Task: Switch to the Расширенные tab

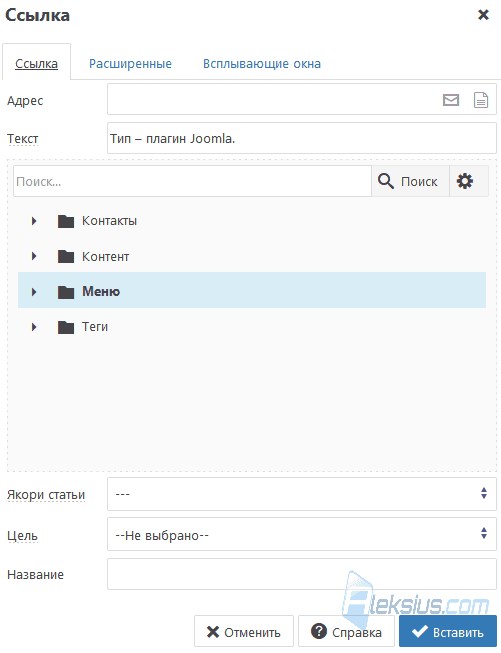Action: coord(130,64)
